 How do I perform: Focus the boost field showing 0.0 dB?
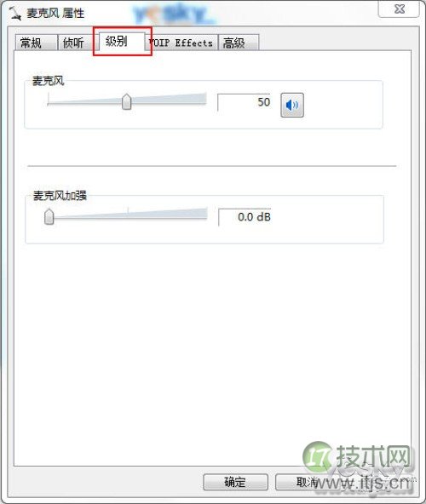(x=245, y=217)
